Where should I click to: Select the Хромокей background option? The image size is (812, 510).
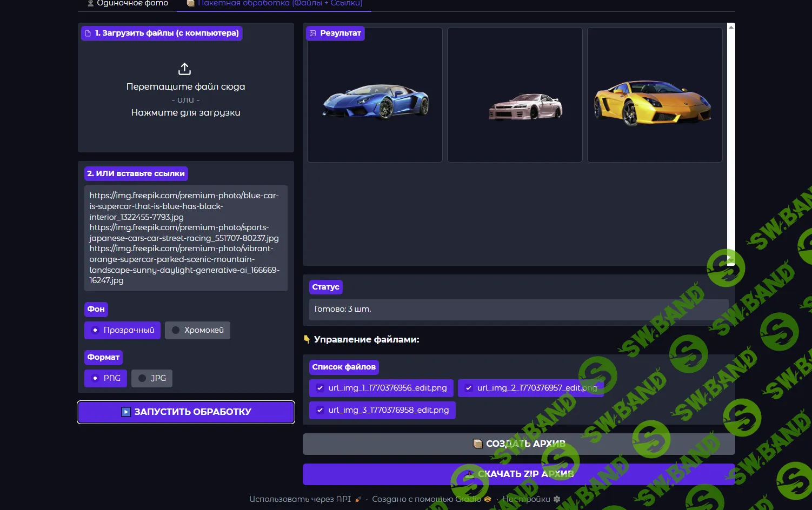[x=197, y=330]
